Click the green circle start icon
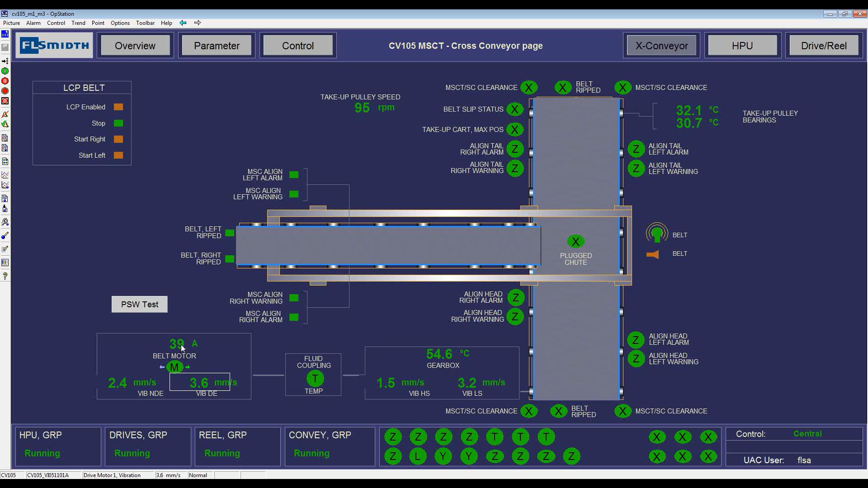 click(x=5, y=71)
